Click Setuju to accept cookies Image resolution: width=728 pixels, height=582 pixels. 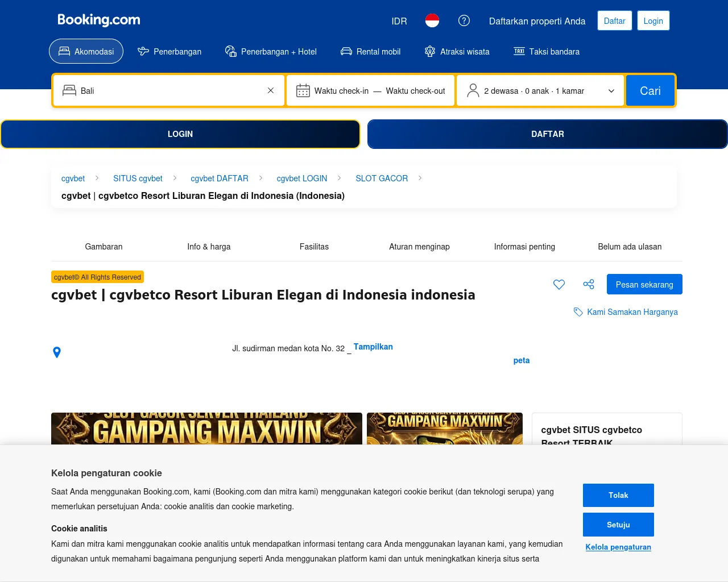point(618,525)
